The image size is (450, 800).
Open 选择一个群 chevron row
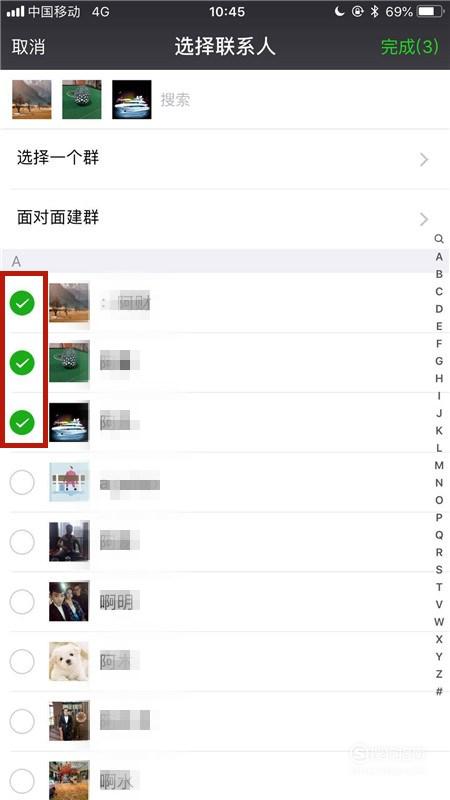tap(225, 159)
